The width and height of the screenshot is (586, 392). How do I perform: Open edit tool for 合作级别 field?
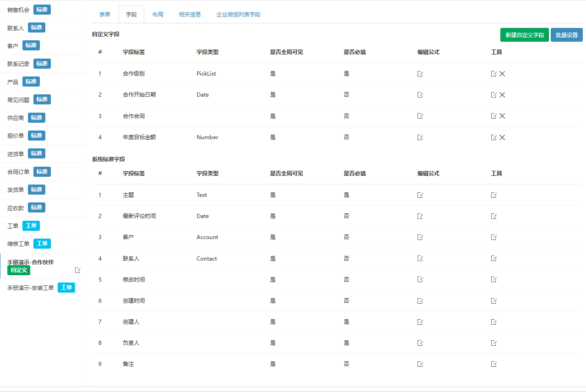pyautogui.click(x=494, y=74)
